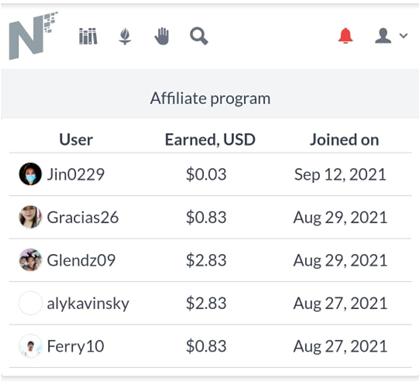Select the raised hand icon
The height and width of the screenshot is (382, 420).
[162, 36]
